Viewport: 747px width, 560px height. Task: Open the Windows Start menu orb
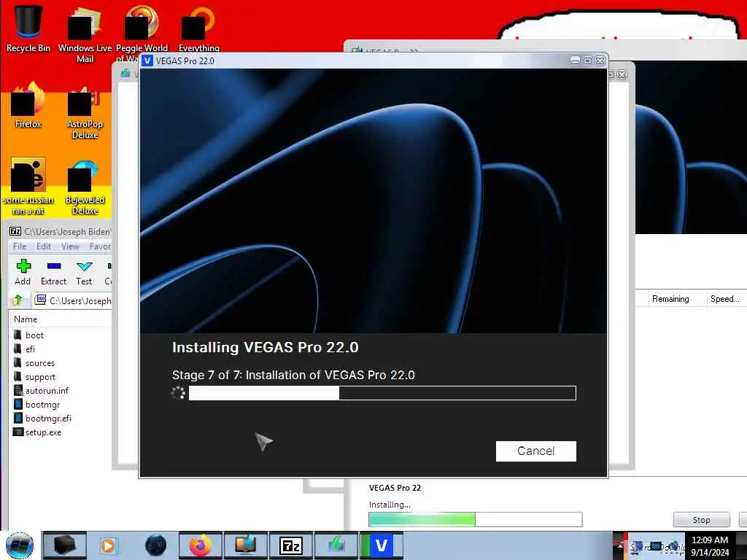click(x=20, y=545)
